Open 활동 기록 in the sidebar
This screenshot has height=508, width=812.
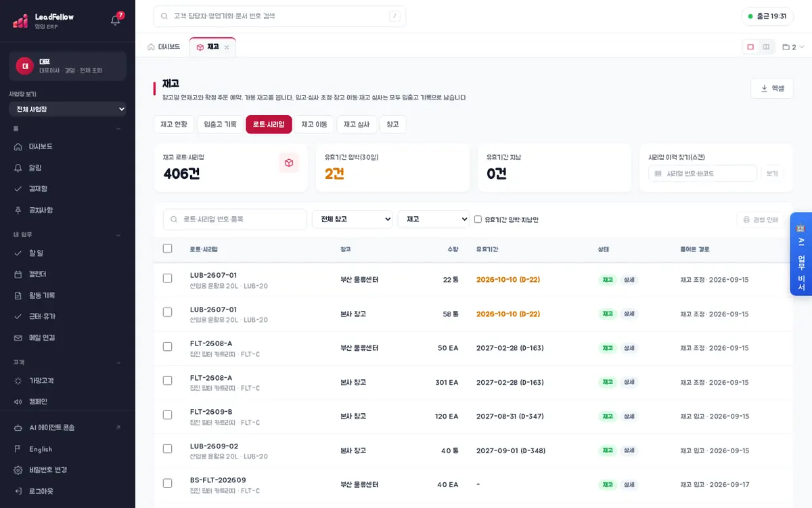click(x=68, y=295)
